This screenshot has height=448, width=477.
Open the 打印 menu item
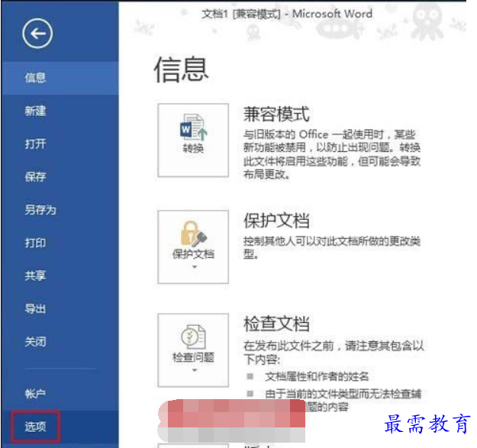60,243
